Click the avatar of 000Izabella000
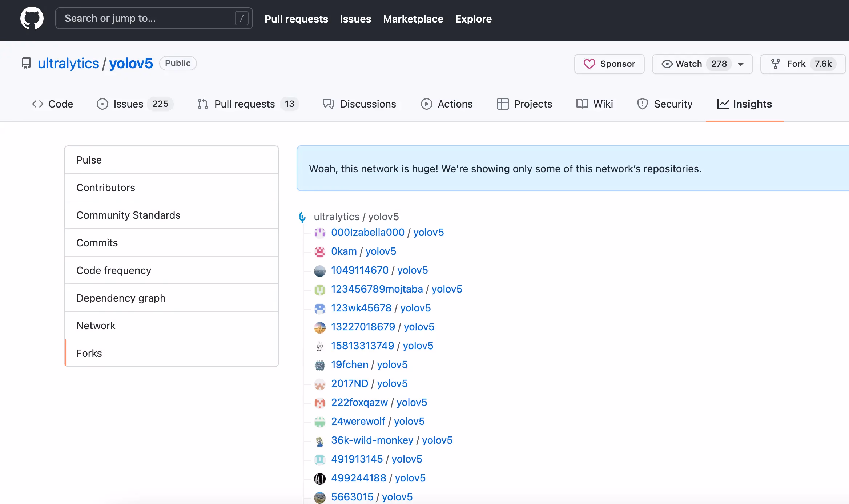 (320, 233)
